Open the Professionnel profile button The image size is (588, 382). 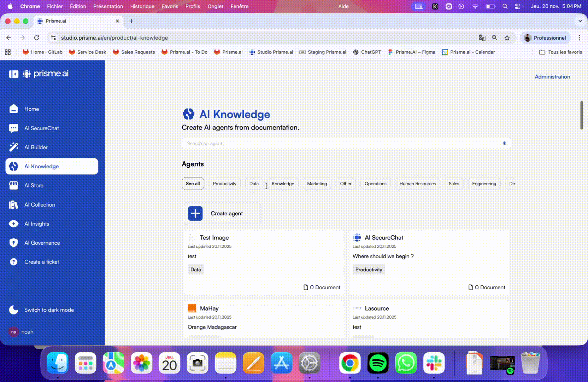[545, 38]
